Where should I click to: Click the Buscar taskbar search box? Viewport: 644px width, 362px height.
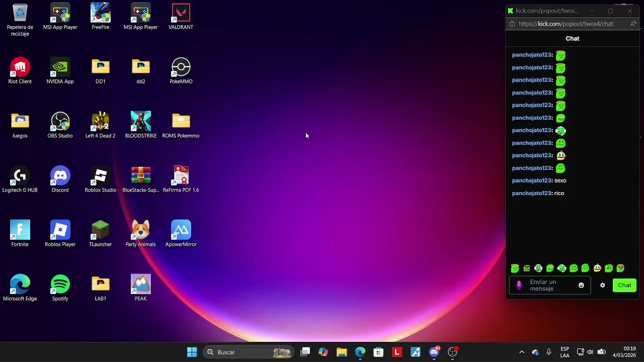249,352
